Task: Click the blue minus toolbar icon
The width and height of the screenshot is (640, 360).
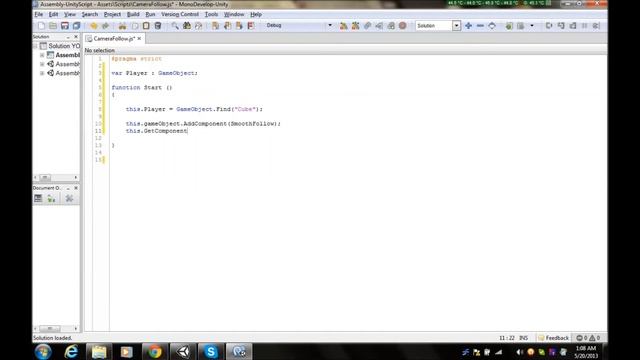Action: [x=480, y=26]
